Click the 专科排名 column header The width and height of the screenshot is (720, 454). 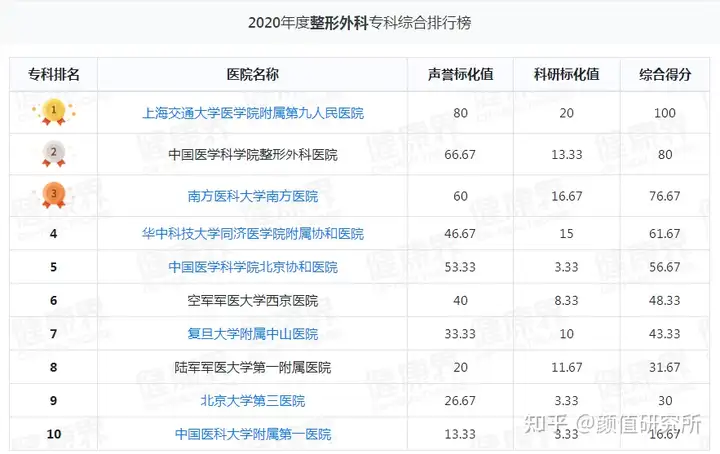pyautogui.click(x=54, y=74)
